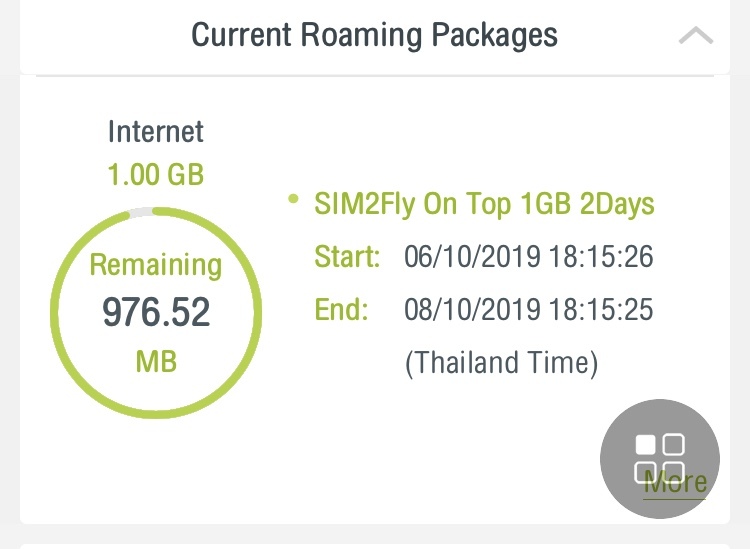Click the 1.00 GB total data text
Screen dimensions: 750x549
(156, 175)
